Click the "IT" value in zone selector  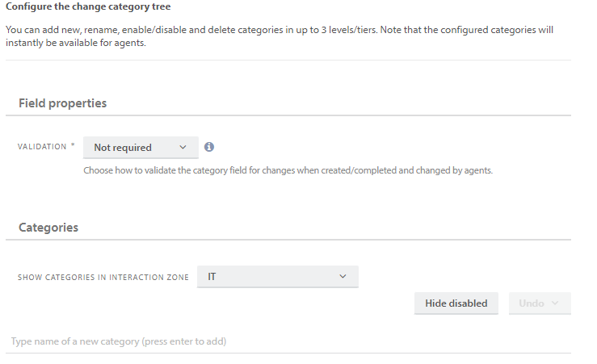[x=212, y=277]
